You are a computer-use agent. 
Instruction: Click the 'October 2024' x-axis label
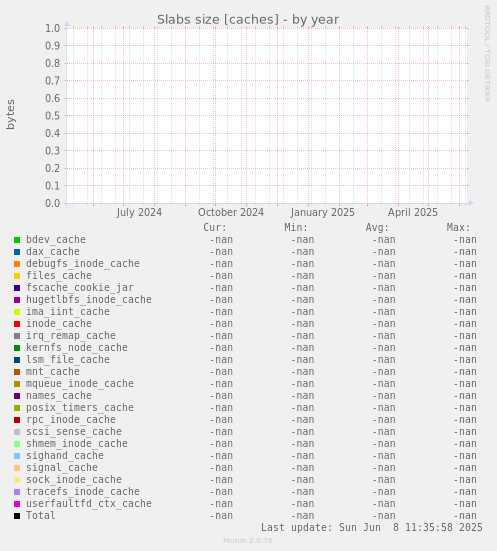click(x=231, y=212)
